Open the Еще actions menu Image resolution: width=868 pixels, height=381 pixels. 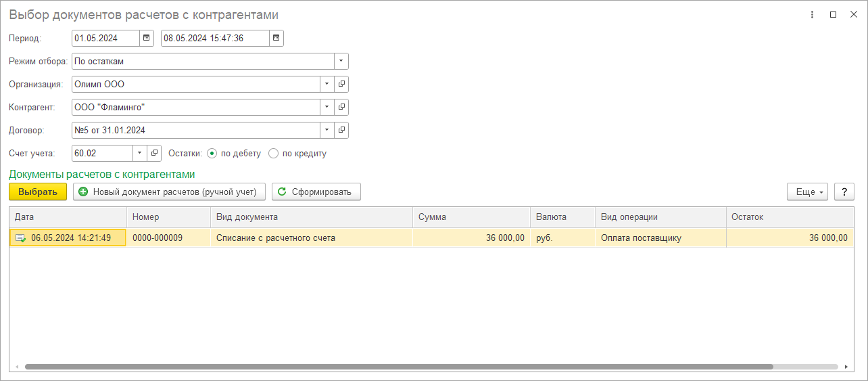click(x=808, y=192)
